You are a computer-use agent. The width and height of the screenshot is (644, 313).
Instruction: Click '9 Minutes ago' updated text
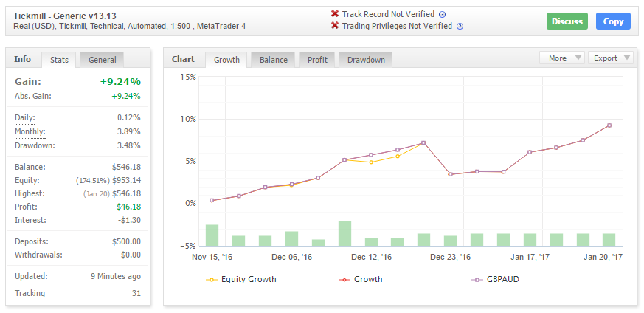pyautogui.click(x=116, y=276)
